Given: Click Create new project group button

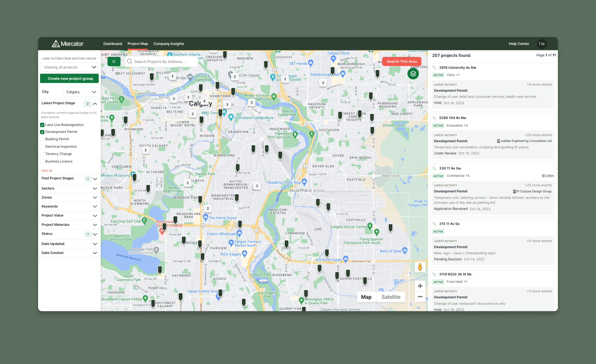Looking at the screenshot, I should 69,79.
